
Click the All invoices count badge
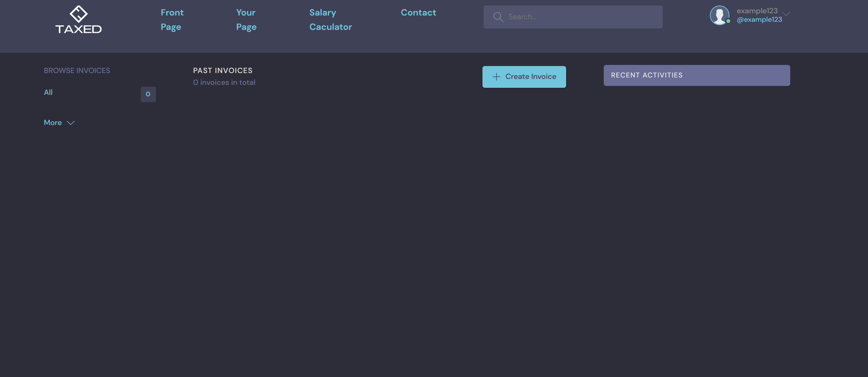(148, 94)
